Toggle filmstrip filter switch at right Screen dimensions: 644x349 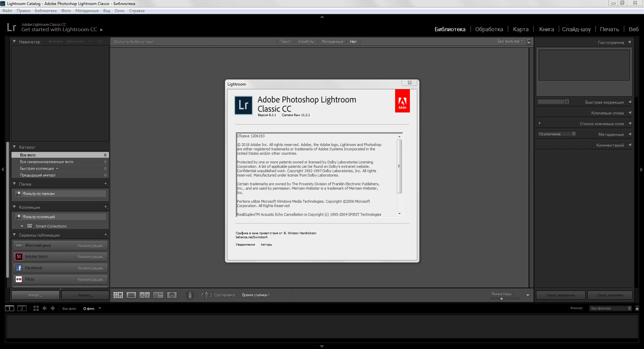click(x=637, y=308)
